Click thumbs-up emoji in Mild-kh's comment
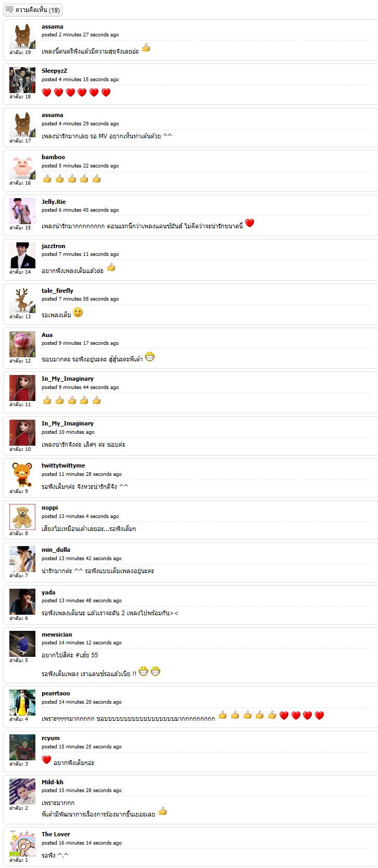 [x=162, y=811]
